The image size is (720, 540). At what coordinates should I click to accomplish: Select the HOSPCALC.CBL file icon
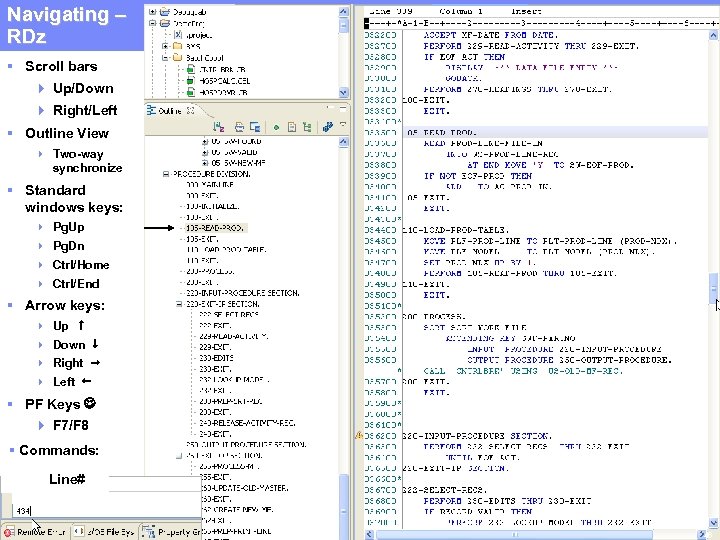pyautogui.click(x=191, y=80)
